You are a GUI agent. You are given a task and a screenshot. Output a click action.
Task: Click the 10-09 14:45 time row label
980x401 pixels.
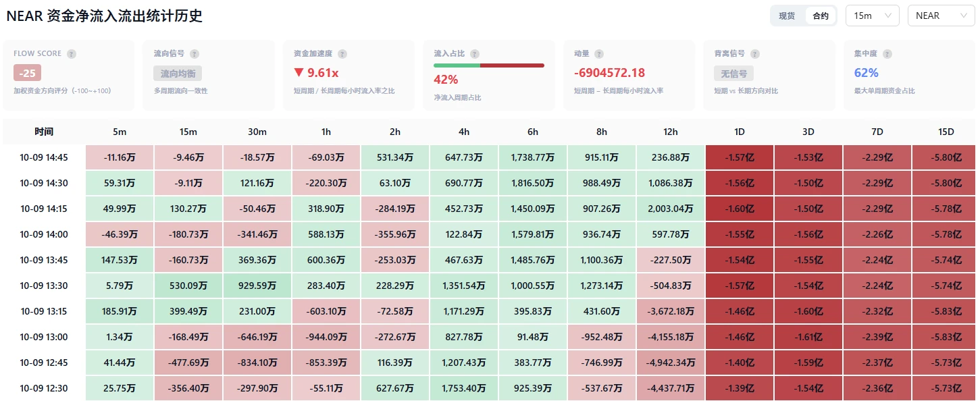point(44,157)
